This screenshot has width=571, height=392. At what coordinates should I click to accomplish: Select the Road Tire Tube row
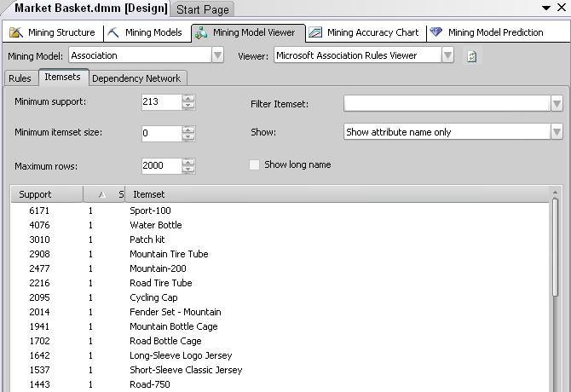pyautogui.click(x=280, y=283)
